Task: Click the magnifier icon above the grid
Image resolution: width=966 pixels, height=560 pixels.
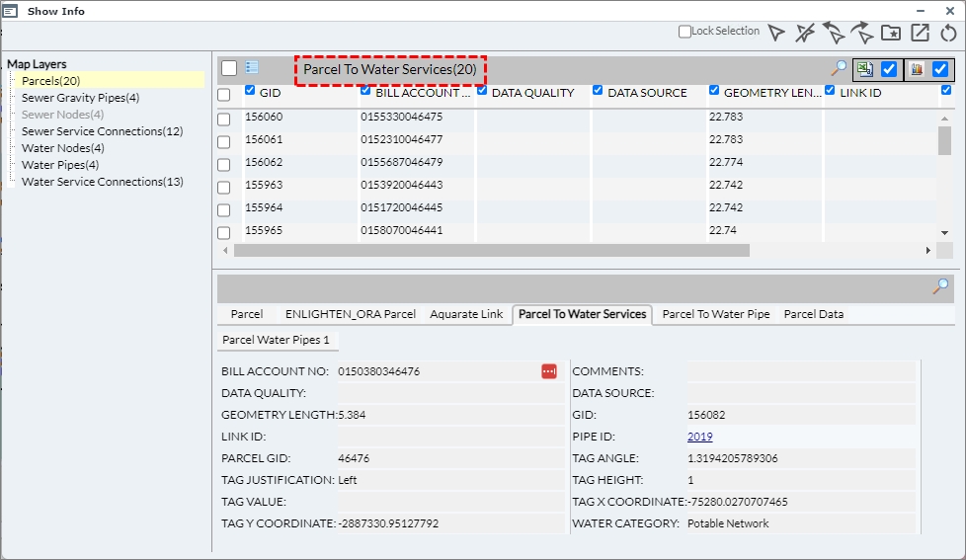Action: click(x=839, y=68)
